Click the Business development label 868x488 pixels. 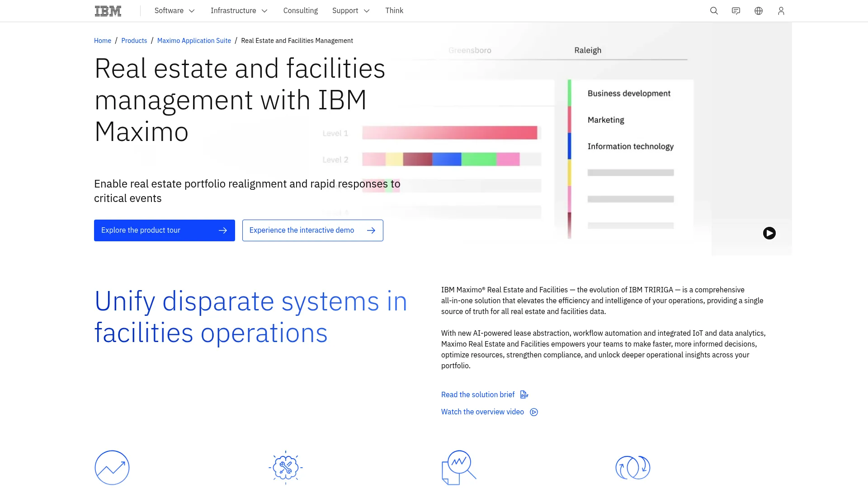click(x=629, y=94)
